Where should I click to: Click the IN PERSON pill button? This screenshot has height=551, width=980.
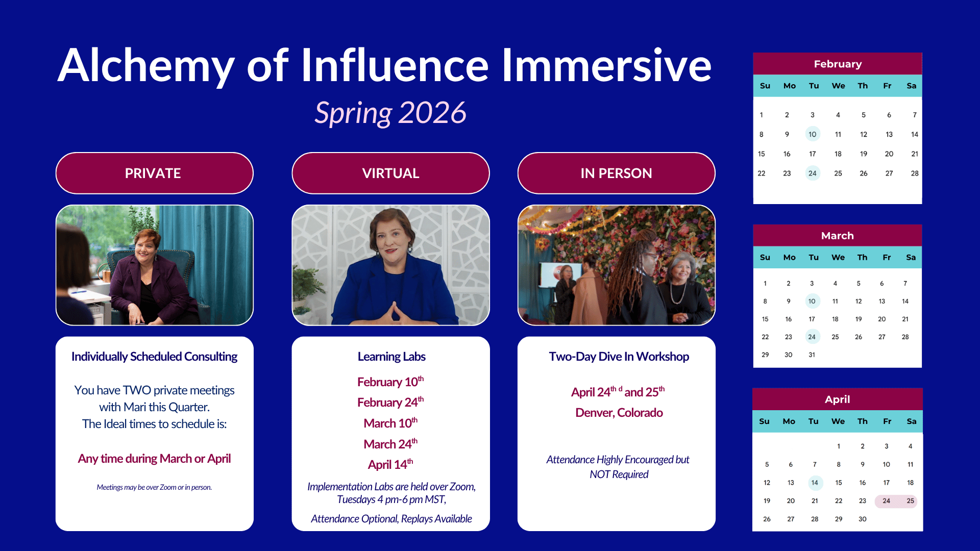coord(616,173)
